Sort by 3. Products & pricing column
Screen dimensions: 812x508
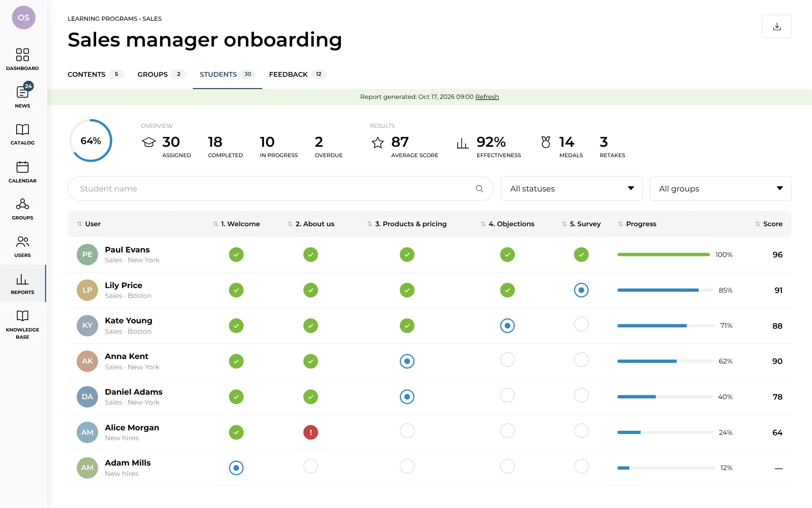[x=406, y=224]
